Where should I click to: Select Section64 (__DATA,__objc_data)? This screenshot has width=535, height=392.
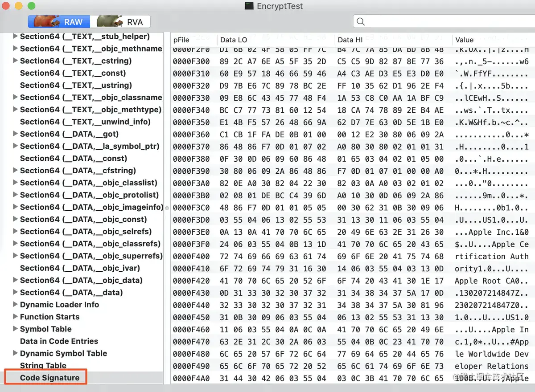(81, 280)
